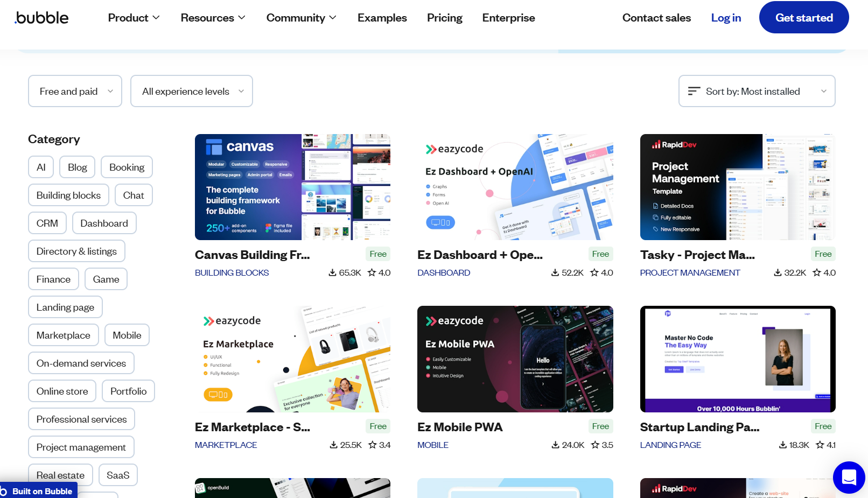Open the Canvas Building Framework title link
Screen dimensions: 868x498
point(253,255)
